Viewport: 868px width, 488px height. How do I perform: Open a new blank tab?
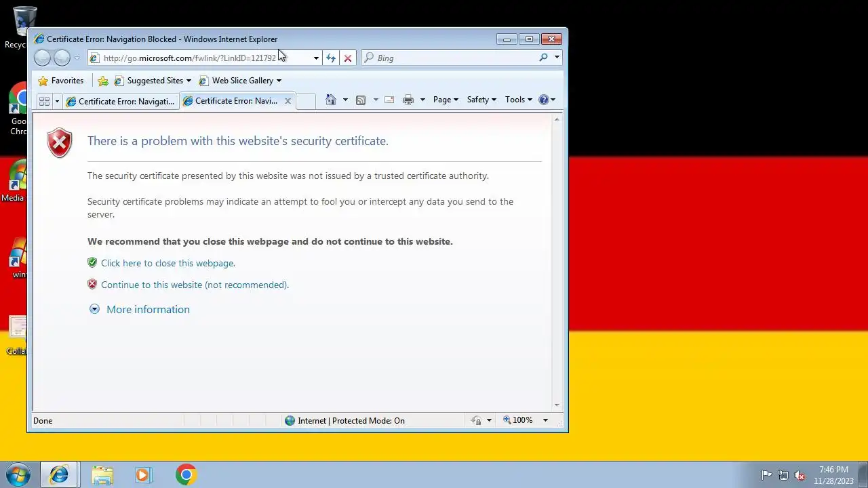click(306, 101)
